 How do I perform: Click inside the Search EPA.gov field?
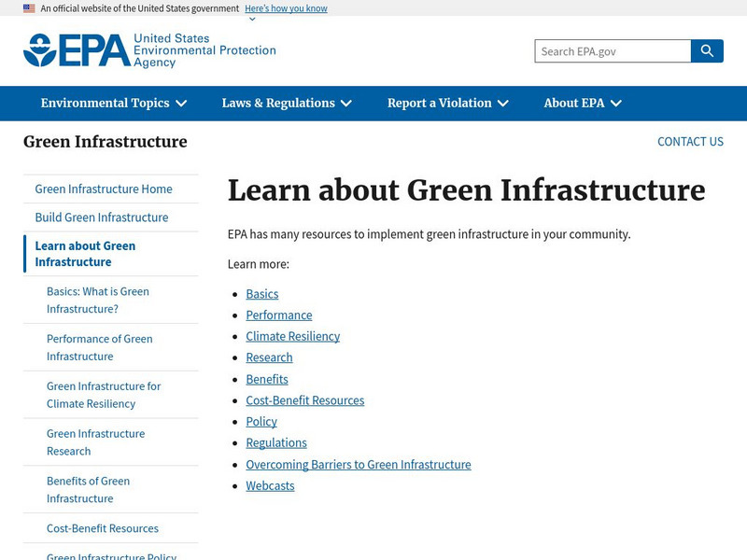[x=607, y=50]
